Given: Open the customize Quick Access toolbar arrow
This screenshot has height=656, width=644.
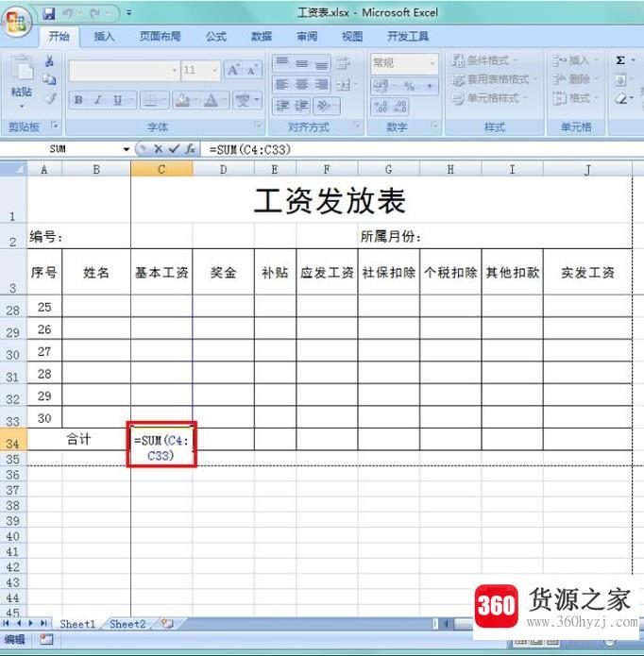Looking at the screenshot, I should (x=128, y=13).
